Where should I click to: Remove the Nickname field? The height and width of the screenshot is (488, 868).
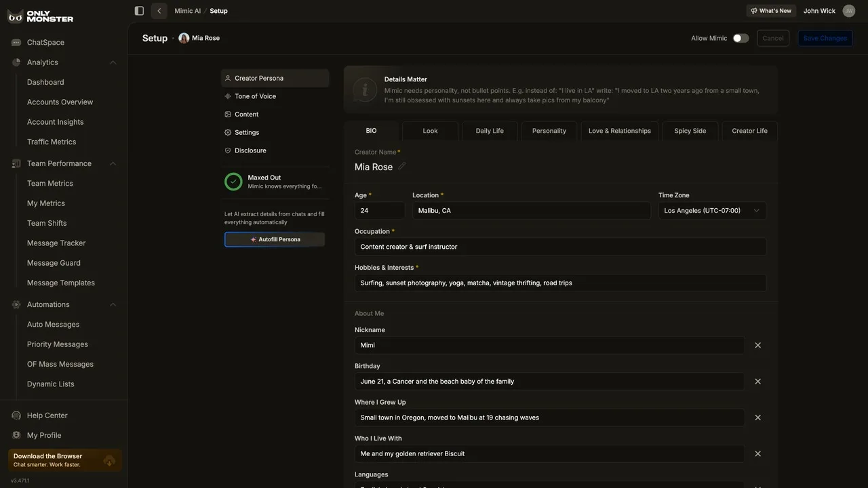click(x=758, y=345)
